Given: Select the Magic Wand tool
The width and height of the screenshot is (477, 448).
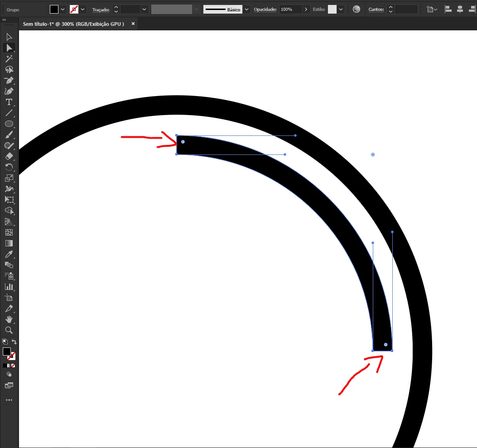Looking at the screenshot, I should click(9, 59).
